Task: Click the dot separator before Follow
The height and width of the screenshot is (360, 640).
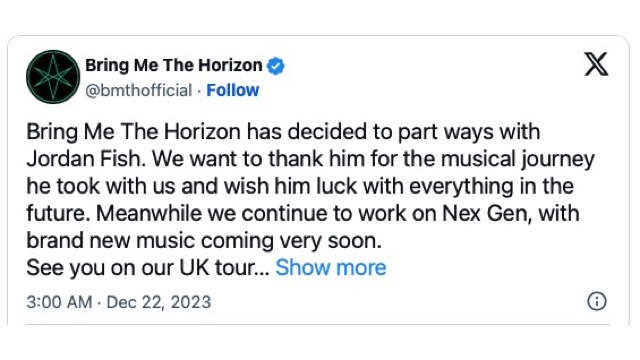Action: point(199,91)
